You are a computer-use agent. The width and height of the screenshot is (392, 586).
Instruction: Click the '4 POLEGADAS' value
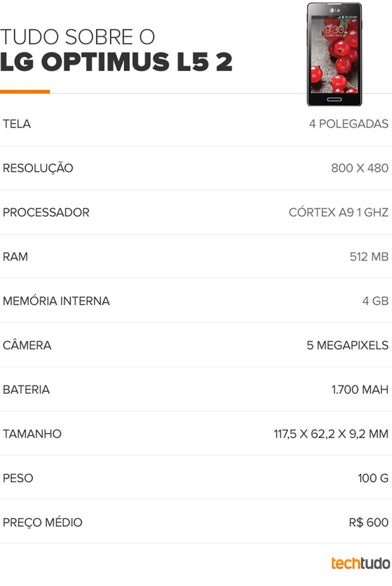(x=348, y=124)
